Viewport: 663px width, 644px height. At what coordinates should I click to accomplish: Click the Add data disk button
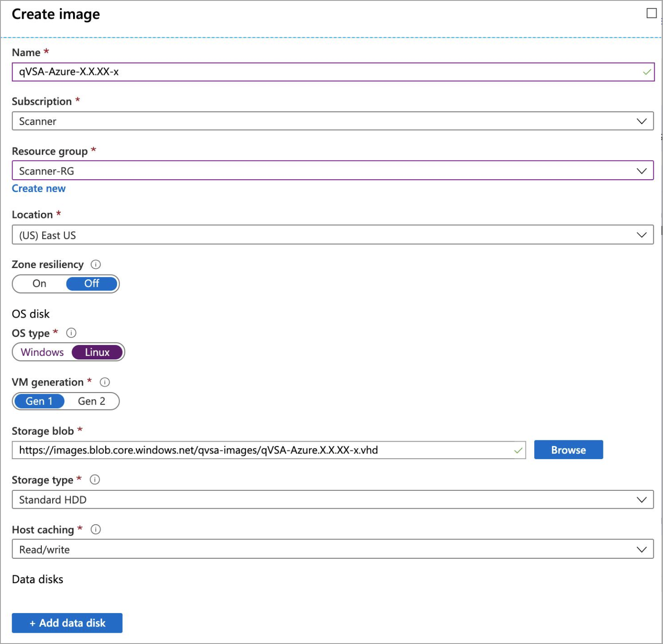(67, 623)
